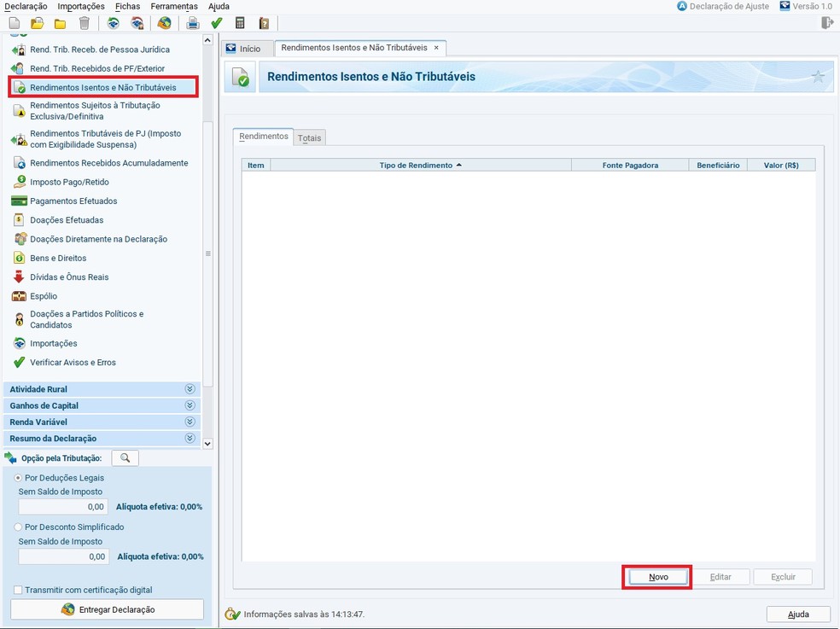Select Por Desconto Simplificado radio option

click(18, 527)
